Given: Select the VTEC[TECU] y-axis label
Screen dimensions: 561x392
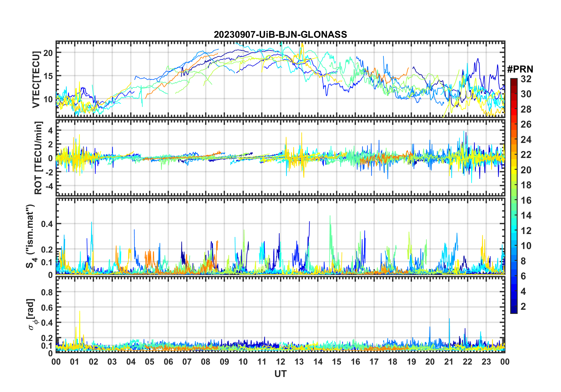Looking at the screenshot, I should (x=36, y=80).
